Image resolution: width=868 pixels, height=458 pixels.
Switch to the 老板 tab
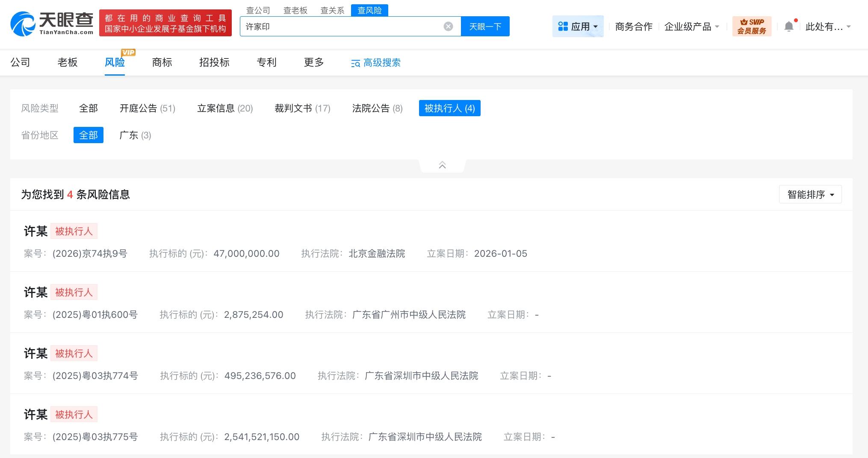click(68, 62)
